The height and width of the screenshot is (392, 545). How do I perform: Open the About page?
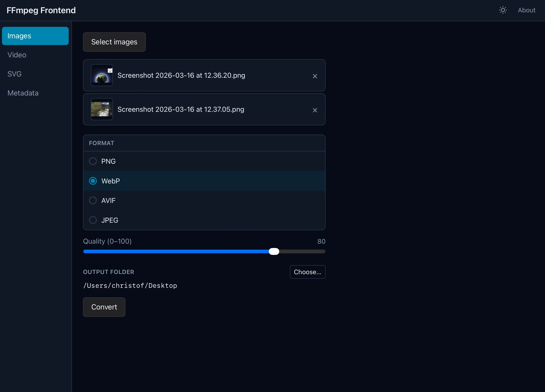(527, 10)
